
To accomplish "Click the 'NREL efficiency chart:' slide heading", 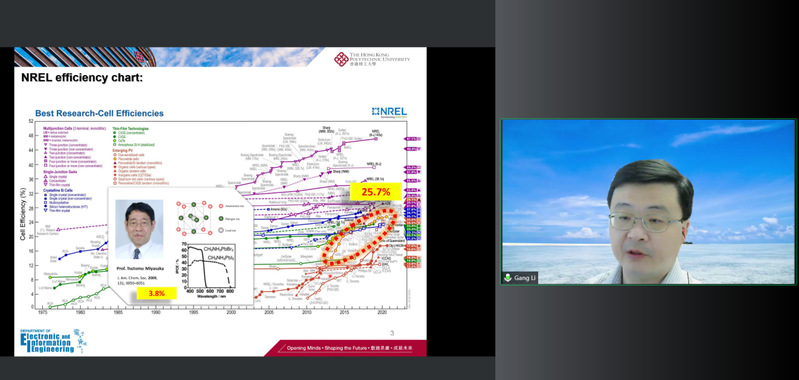I will pos(82,78).
